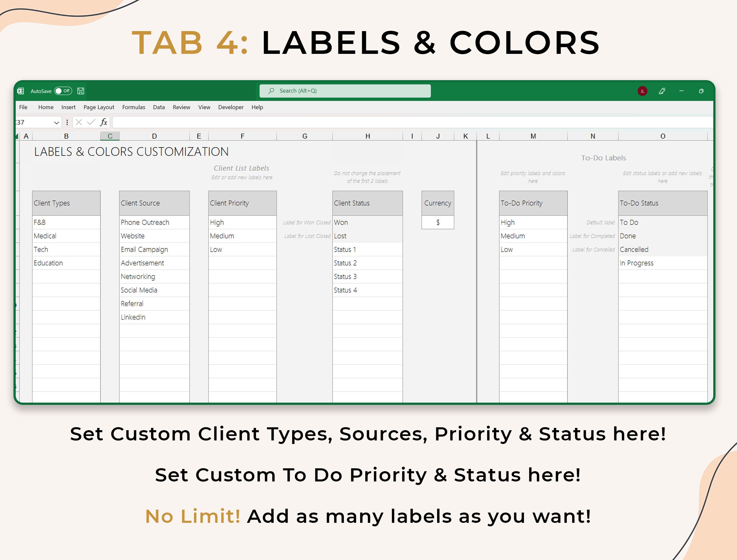Viewport: 737px width, 560px height.
Task: Select the Currency cell containing $
Action: 437,222
